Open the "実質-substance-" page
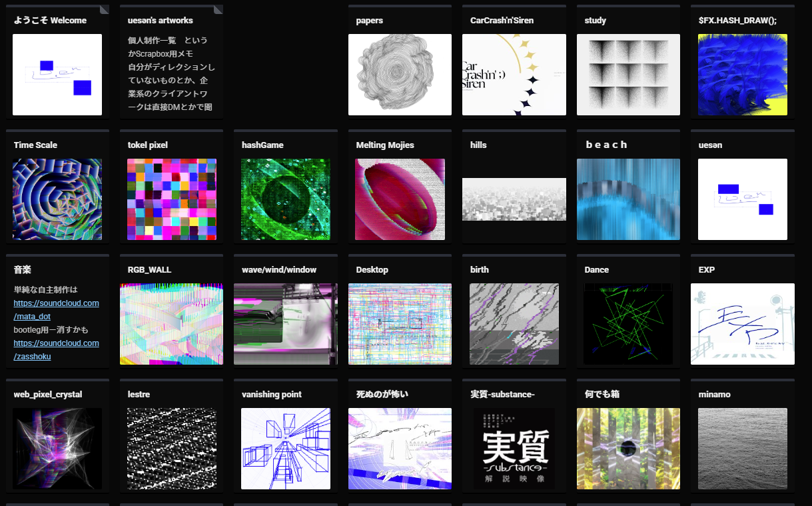Screen dimensions: 812x506 tap(514, 449)
